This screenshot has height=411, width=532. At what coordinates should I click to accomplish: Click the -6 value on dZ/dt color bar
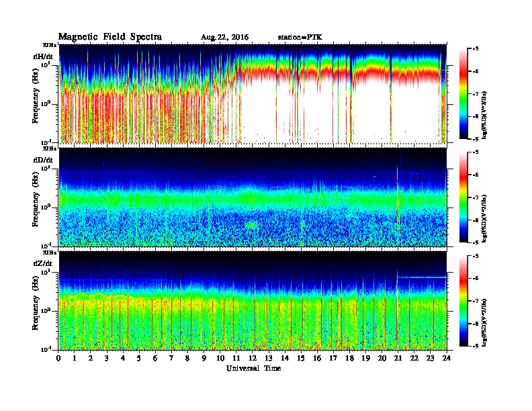(x=476, y=278)
